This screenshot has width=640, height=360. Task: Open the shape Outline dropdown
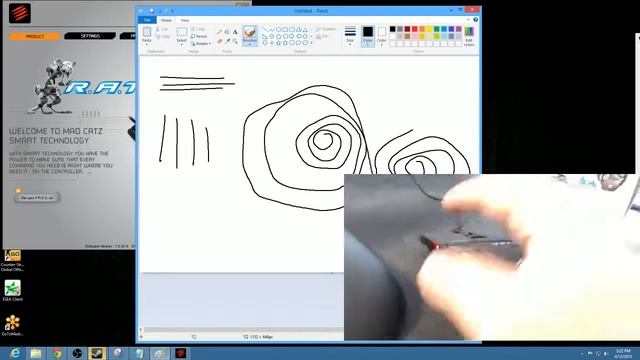click(x=327, y=29)
